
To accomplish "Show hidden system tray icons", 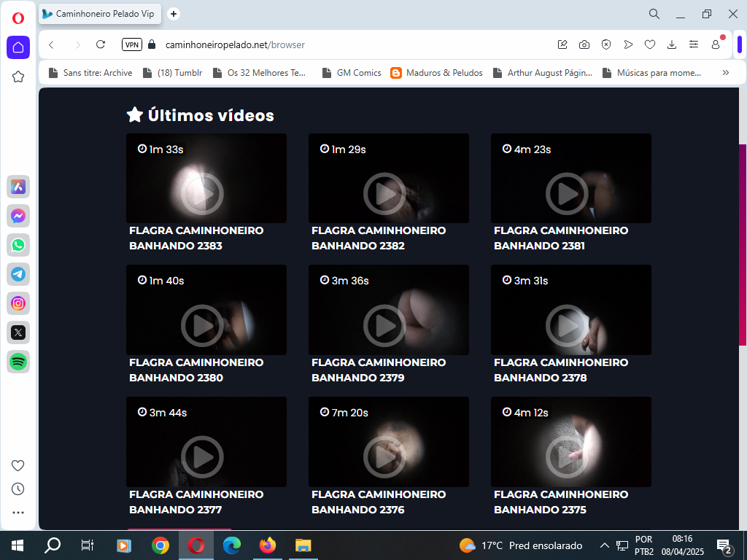I will pos(604,545).
